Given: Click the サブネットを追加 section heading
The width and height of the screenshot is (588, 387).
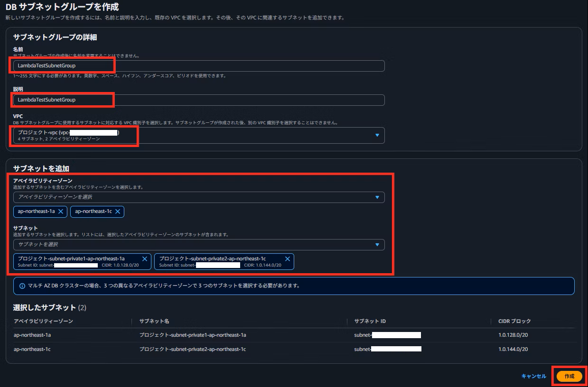Looking at the screenshot, I should point(41,168).
